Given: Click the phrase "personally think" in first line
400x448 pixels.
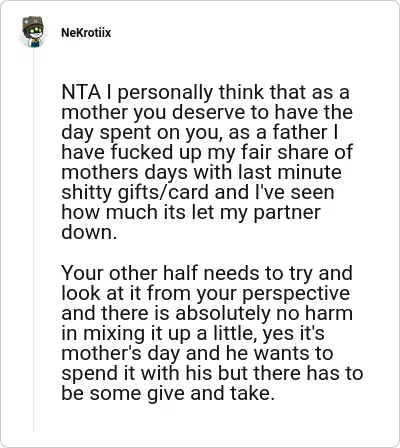Looking at the screenshot, I should pyautogui.click(x=166, y=93).
